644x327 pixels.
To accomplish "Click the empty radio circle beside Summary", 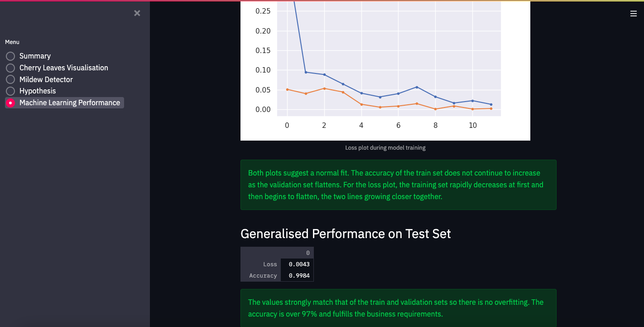I will point(10,56).
